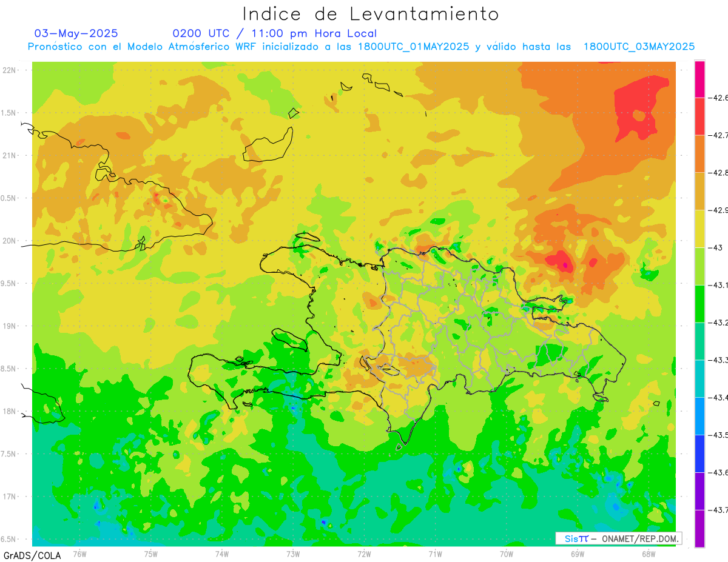Image resolution: width=728 pixels, height=562 pixels.
Task: Click the magenta swatch atop the color legend
Action: 699,79
